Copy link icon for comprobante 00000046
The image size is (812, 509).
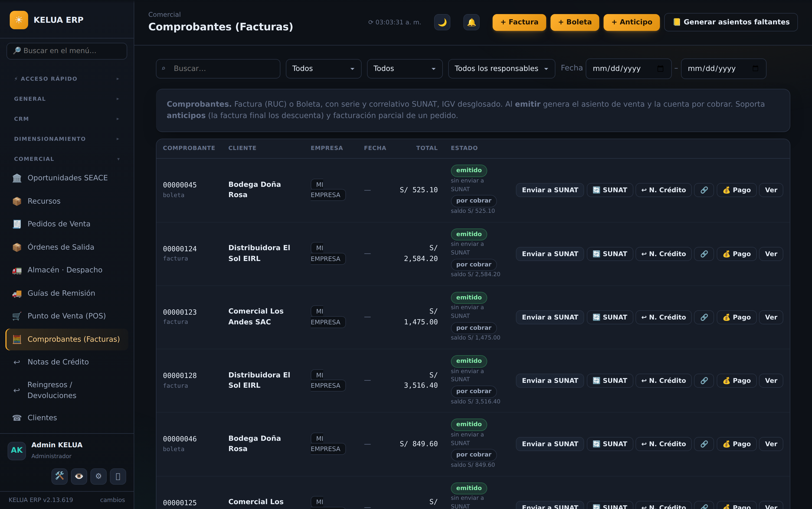click(x=704, y=444)
